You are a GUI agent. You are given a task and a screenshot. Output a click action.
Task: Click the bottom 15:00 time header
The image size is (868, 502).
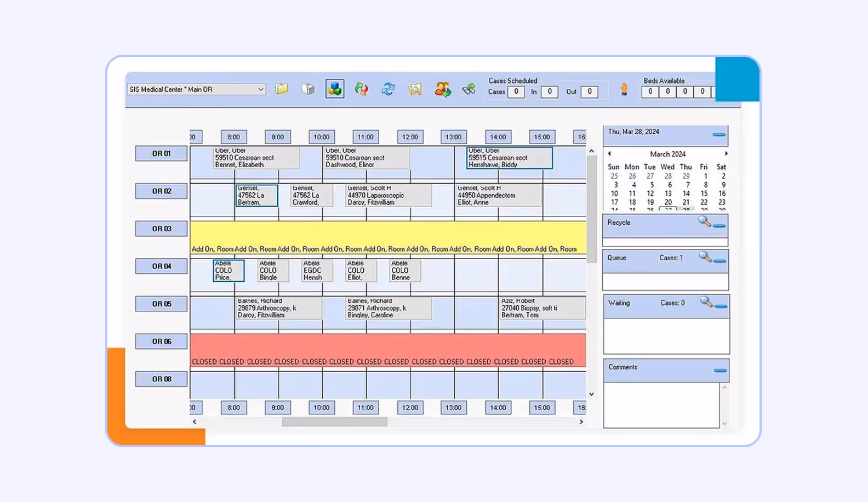point(542,407)
